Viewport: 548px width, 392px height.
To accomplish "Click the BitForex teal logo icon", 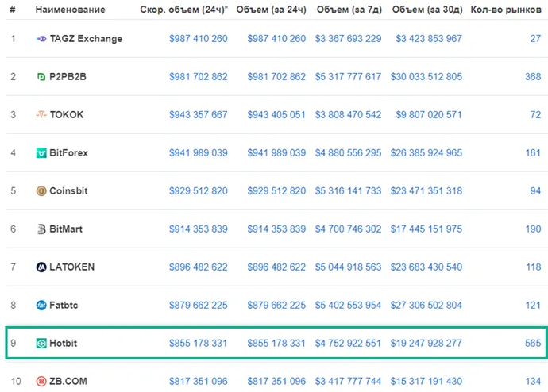I will tap(41, 153).
